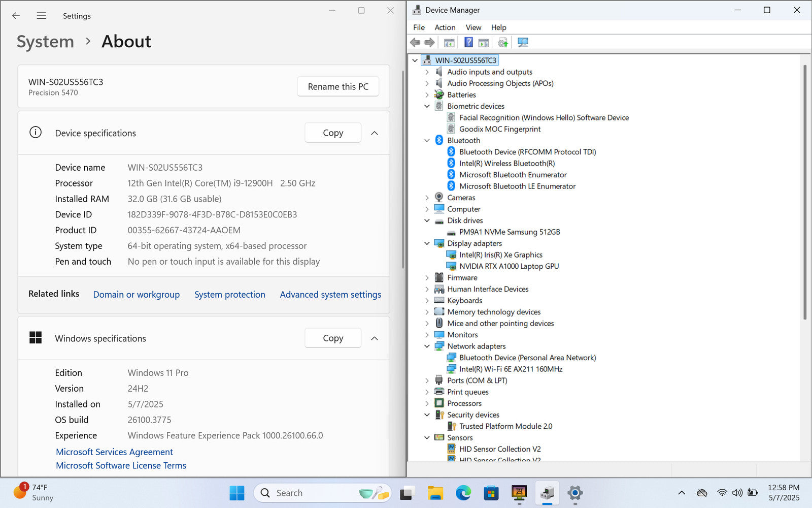Viewport: 812px width, 508px height.
Task: Show hidden tray icons chevron
Action: pos(682,493)
